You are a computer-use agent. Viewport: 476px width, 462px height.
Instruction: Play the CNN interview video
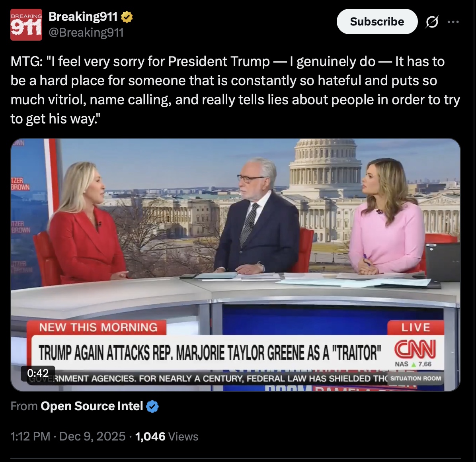[236, 265]
